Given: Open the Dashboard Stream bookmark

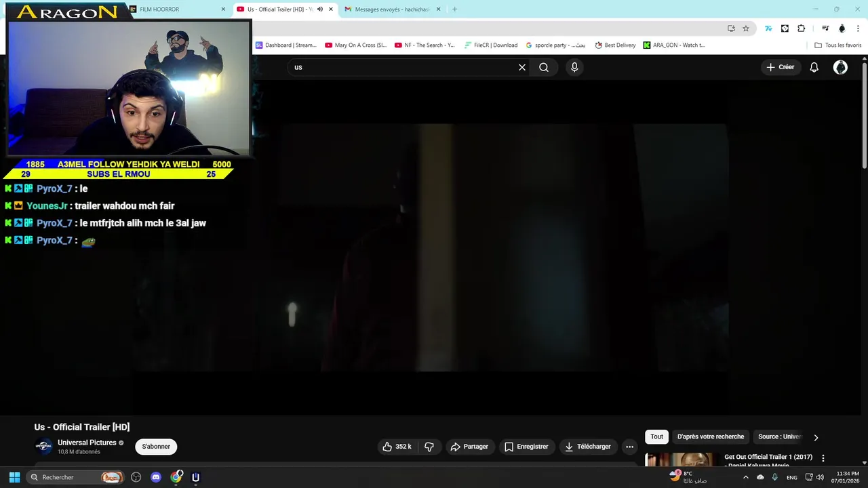Looking at the screenshot, I should click(285, 45).
